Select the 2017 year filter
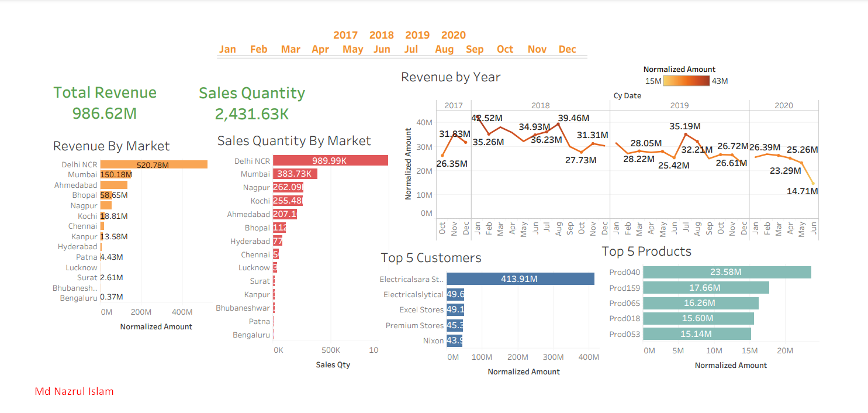Image resolution: width=868 pixels, height=413 pixels. (x=345, y=35)
